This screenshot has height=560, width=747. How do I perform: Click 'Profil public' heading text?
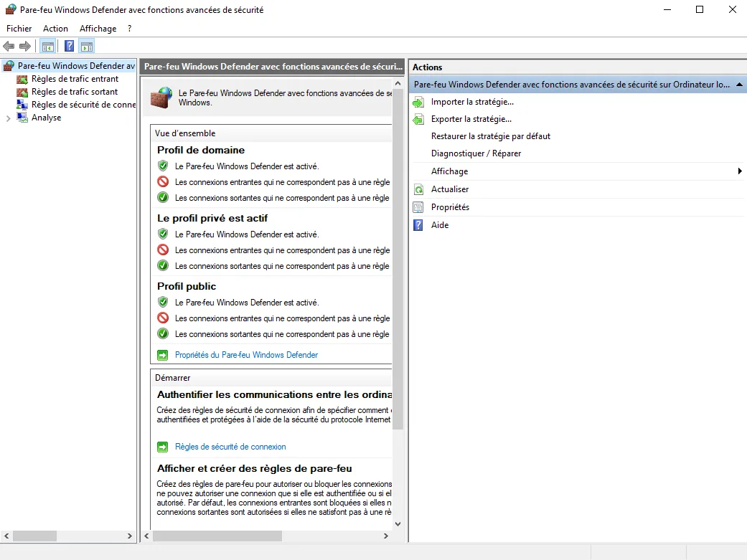187,286
